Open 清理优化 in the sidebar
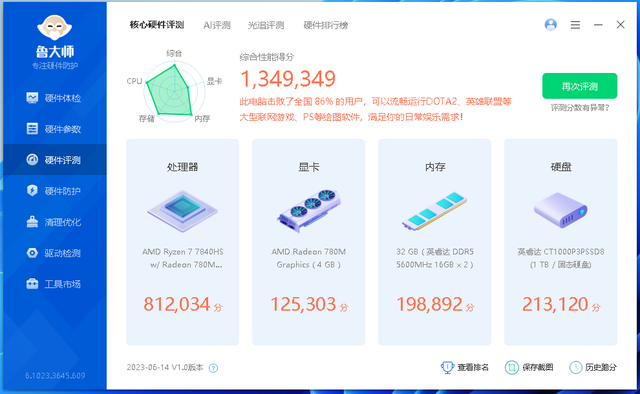640x394 pixels. [x=55, y=222]
